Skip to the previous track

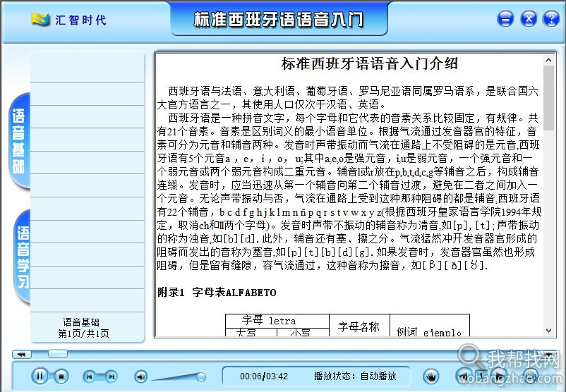coord(89,376)
